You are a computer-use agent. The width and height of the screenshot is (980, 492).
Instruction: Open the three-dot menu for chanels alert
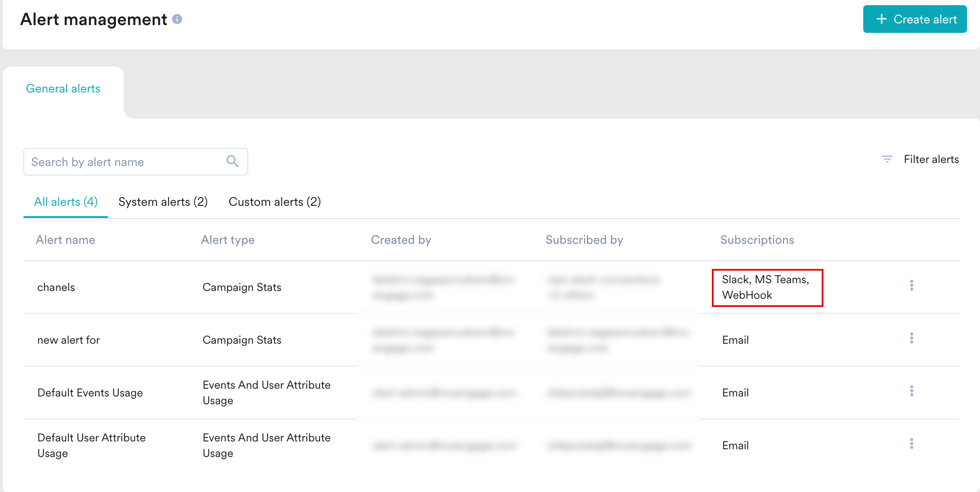pos(912,285)
